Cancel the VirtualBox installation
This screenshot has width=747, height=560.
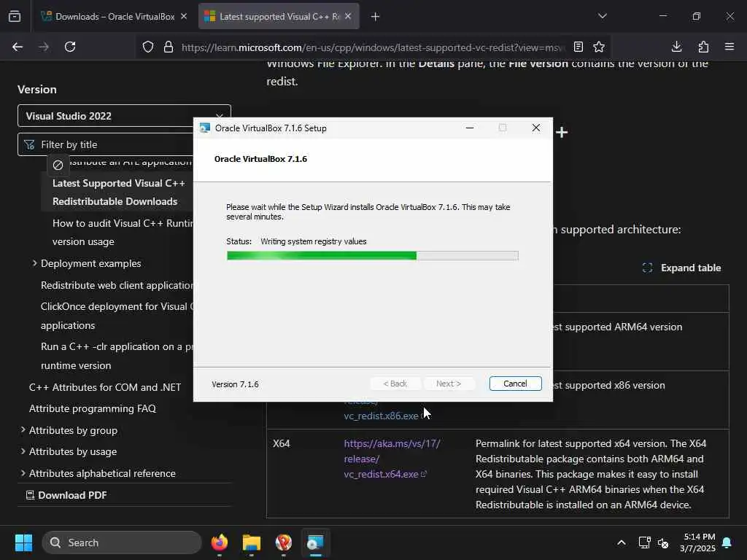(x=515, y=384)
